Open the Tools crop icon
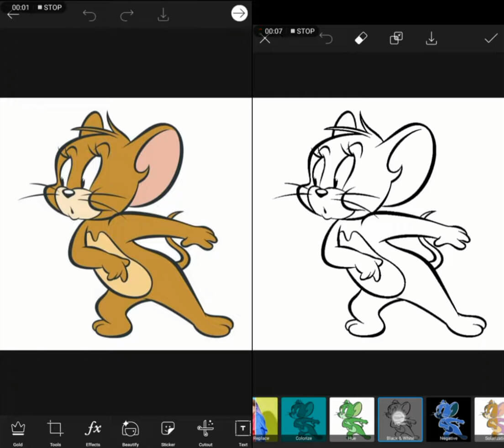This screenshot has height=448, width=504. 55,433
